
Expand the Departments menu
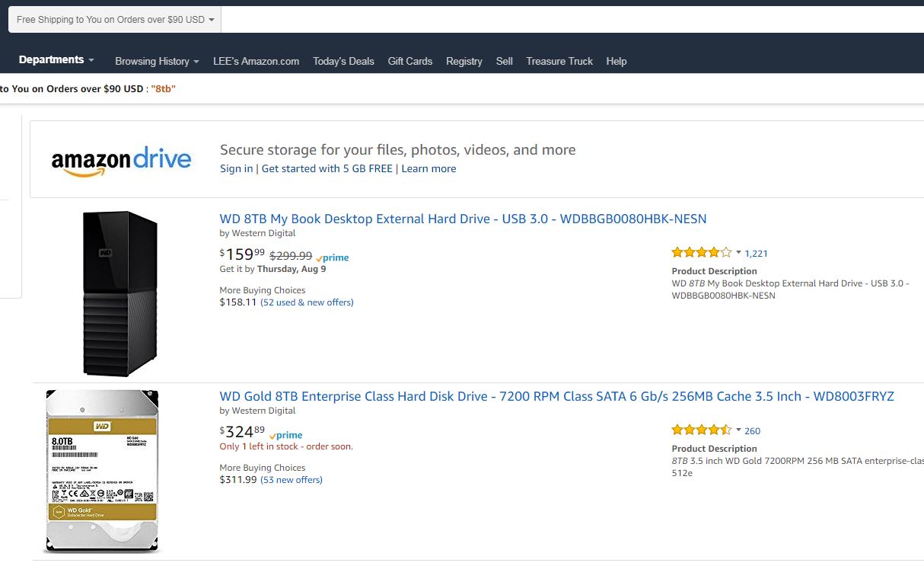click(x=56, y=60)
